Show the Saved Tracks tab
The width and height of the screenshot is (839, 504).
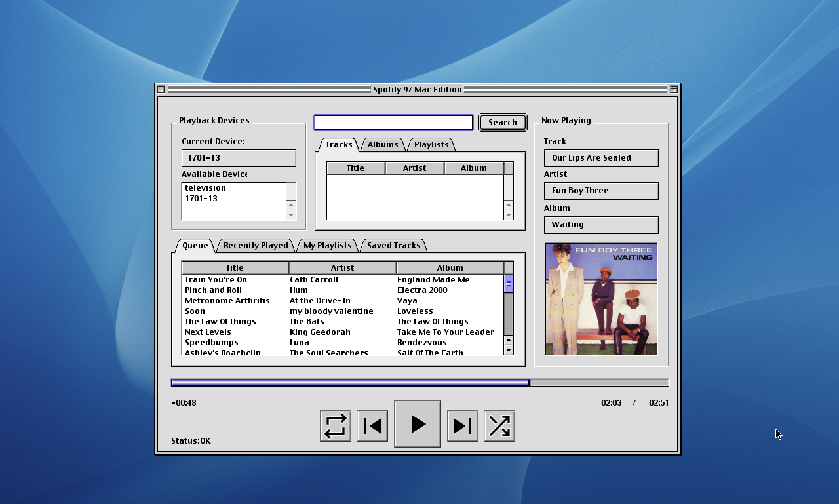coord(393,246)
